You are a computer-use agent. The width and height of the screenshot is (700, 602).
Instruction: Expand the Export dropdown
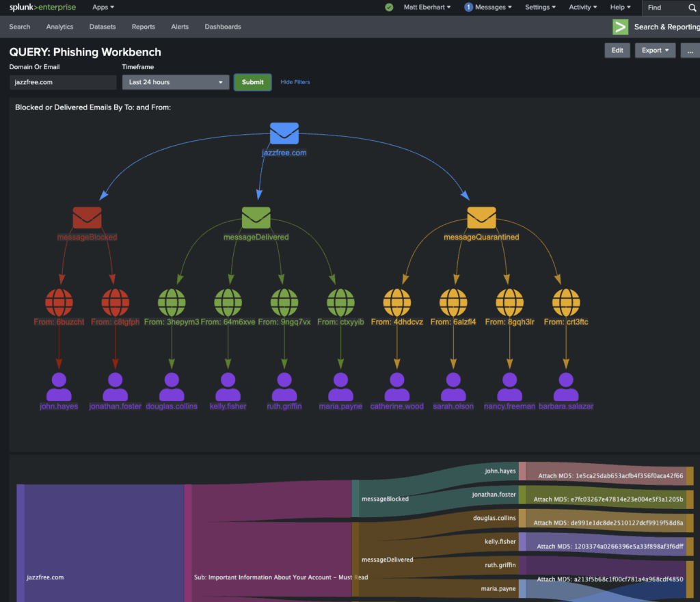point(655,50)
